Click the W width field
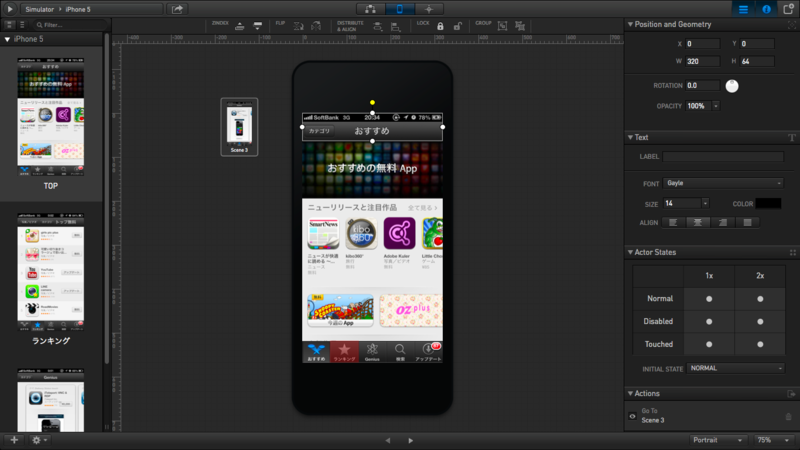 coord(703,61)
